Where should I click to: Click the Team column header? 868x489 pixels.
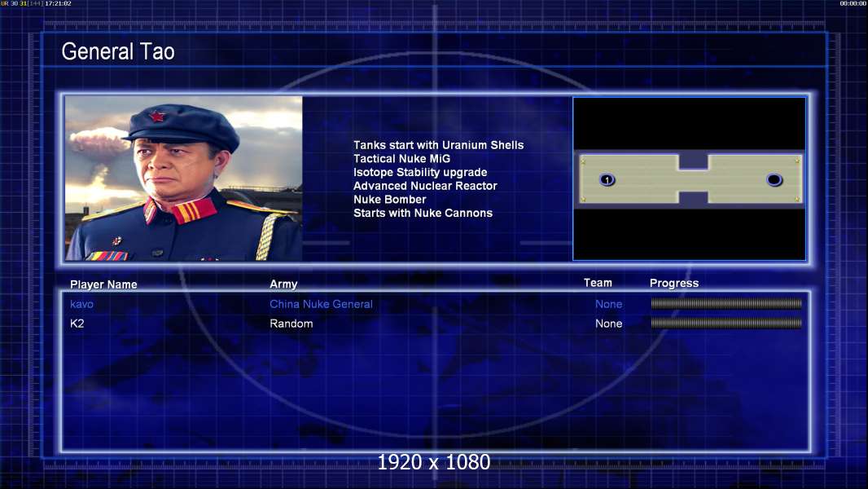click(x=598, y=283)
